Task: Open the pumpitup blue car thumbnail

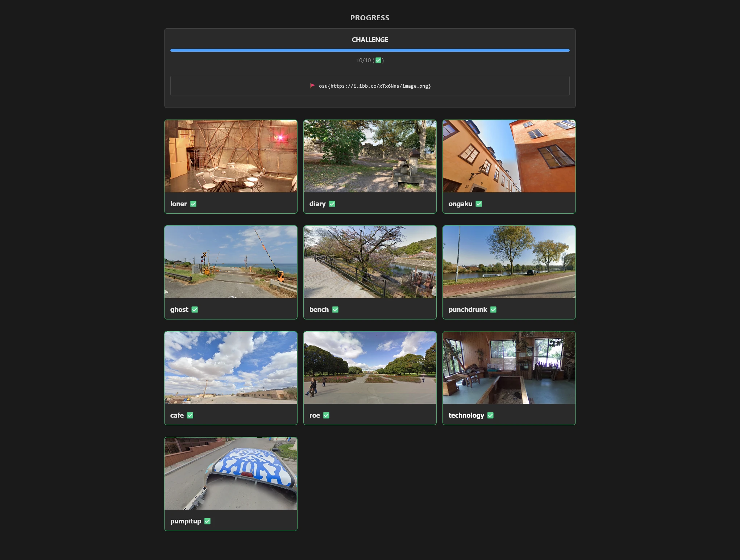Action: point(231,473)
